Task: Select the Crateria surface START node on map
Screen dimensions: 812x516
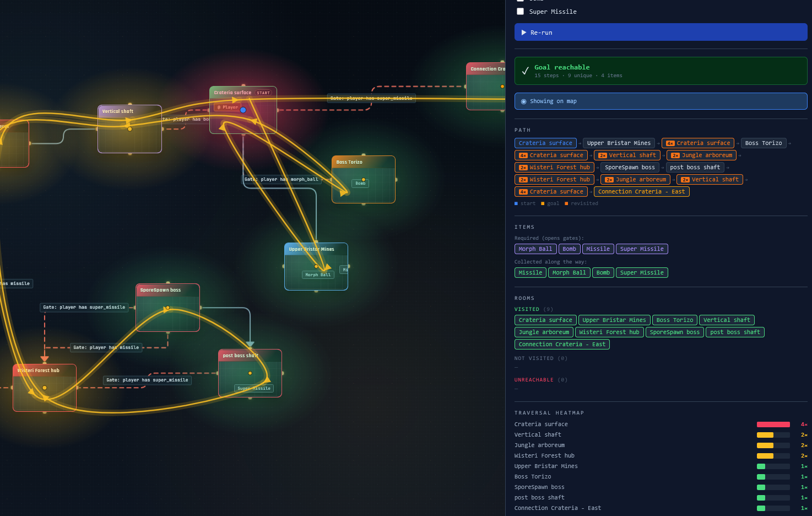Action: click(x=243, y=110)
